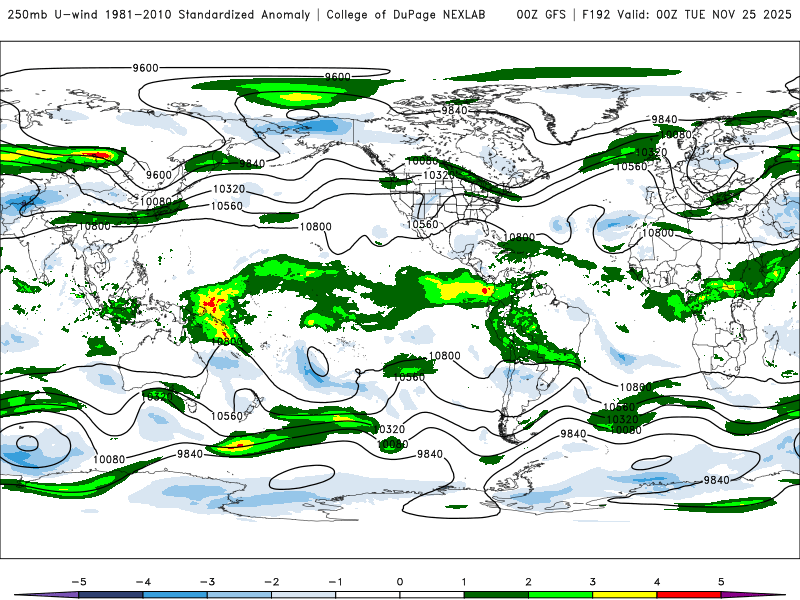Click the '3' label on the colorbar

click(x=592, y=582)
